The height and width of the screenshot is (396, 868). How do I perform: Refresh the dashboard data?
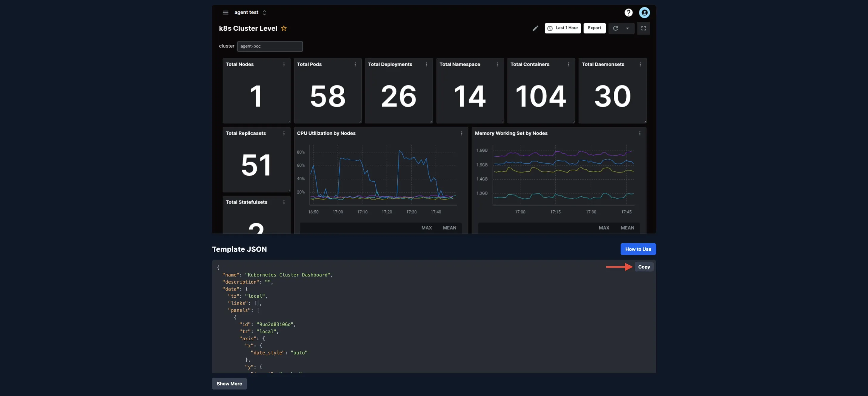pos(615,28)
